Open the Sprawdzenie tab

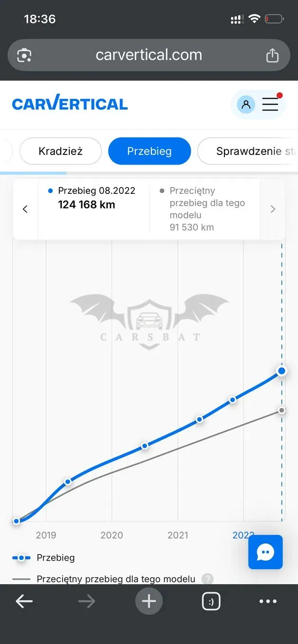tap(248, 151)
